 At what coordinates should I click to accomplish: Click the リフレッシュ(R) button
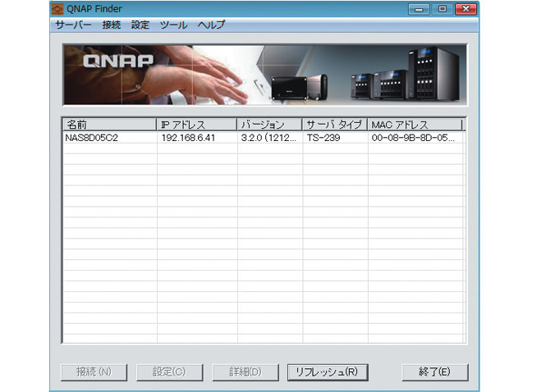328,372
